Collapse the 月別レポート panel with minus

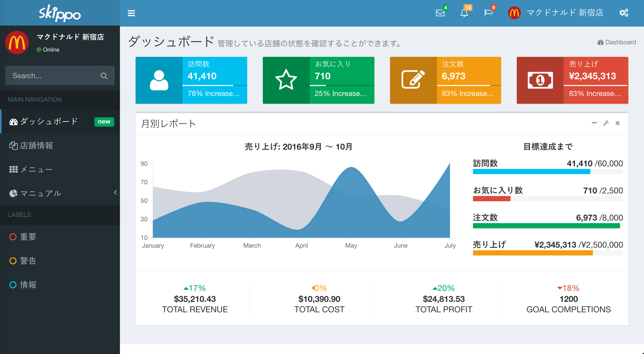(x=594, y=123)
